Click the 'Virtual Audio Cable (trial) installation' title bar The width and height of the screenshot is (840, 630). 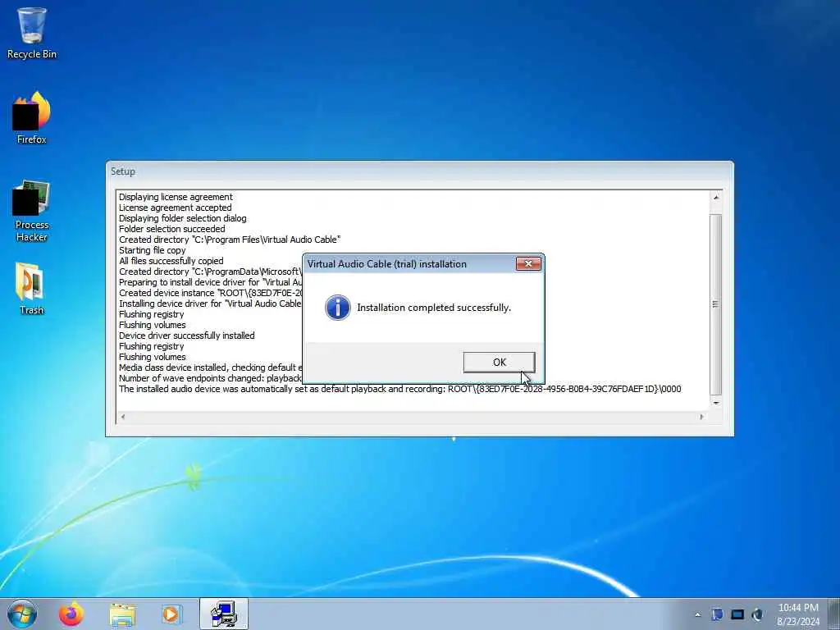point(409,263)
